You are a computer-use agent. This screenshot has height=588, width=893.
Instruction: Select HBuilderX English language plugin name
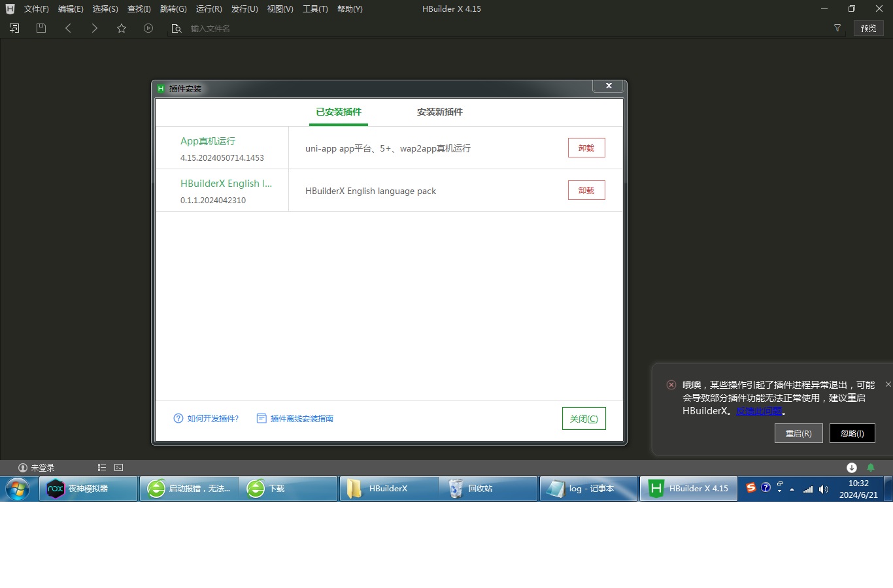(226, 184)
